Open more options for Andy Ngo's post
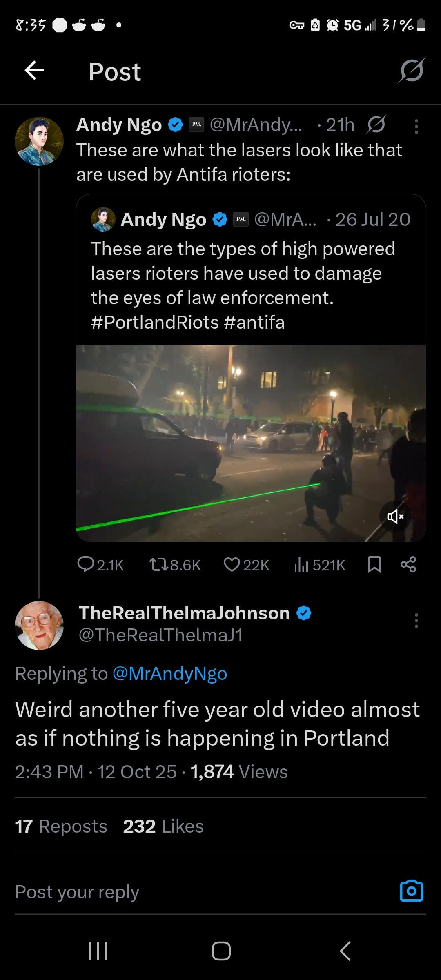Viewport: 441px width, 980px height. click(416, 127)
